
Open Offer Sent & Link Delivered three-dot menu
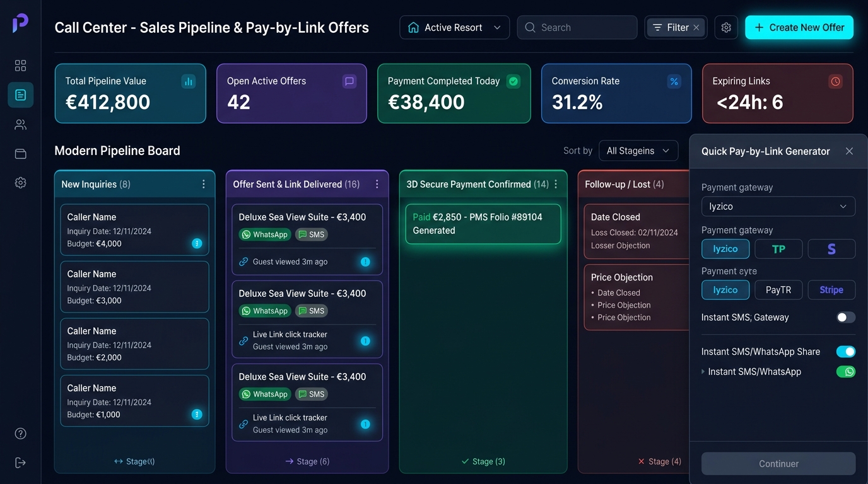[x=377, y=184]
